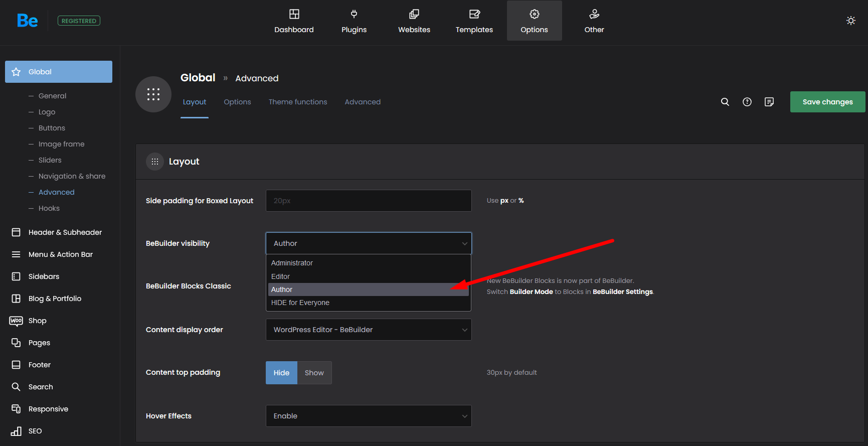Click Save changes button
Image resolution: width=868 pixels, height=446 pixels.
[828, 102]
